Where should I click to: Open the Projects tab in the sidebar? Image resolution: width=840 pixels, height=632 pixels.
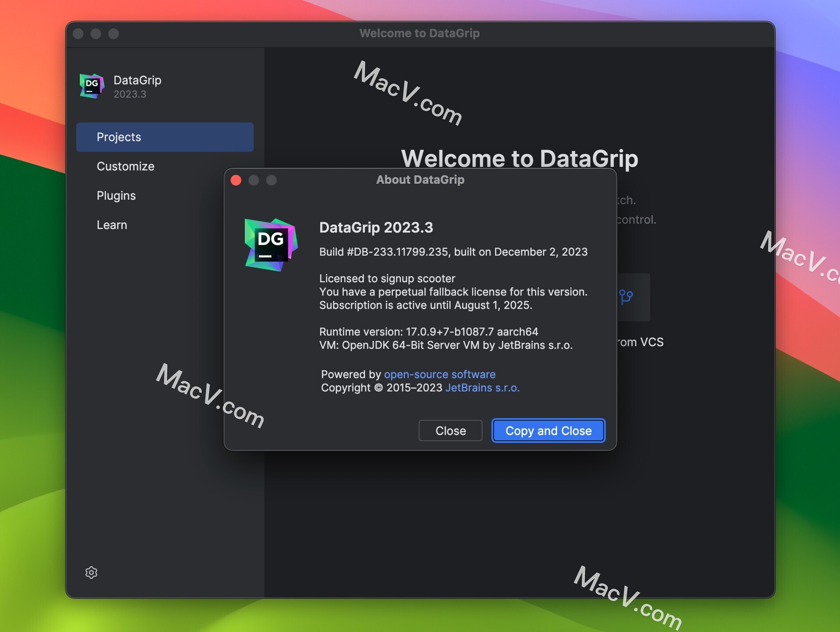pyautogui.click(x=165, y=137)
